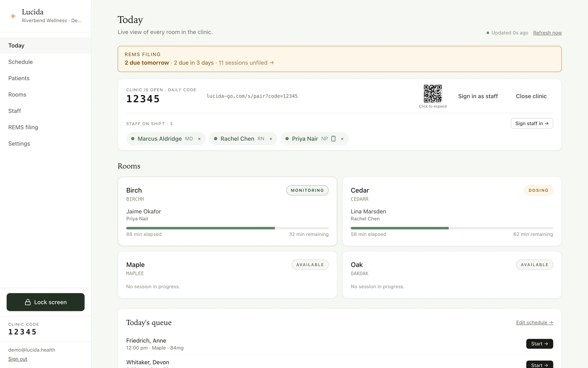Image resolution: width=588 pixels, height=368 pixels.
Task: Click patient name Lina Marsden
Action: 368,211
